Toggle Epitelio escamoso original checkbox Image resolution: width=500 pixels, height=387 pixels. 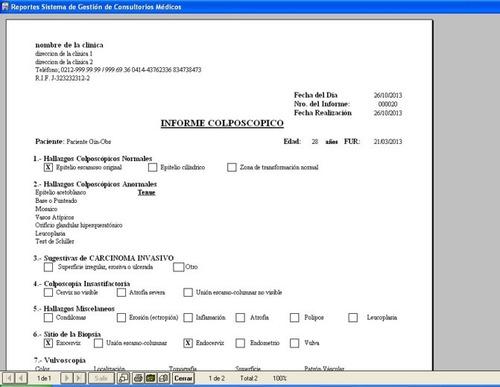click(48, 167)
